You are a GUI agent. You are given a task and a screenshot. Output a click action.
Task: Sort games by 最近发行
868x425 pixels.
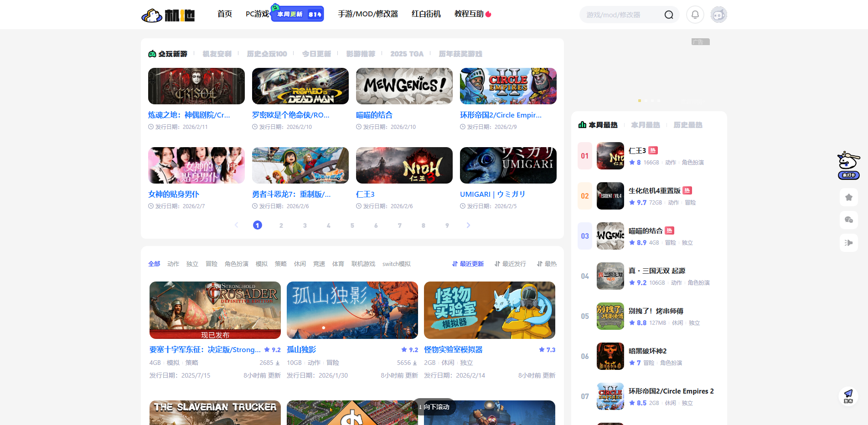(510, 264)
